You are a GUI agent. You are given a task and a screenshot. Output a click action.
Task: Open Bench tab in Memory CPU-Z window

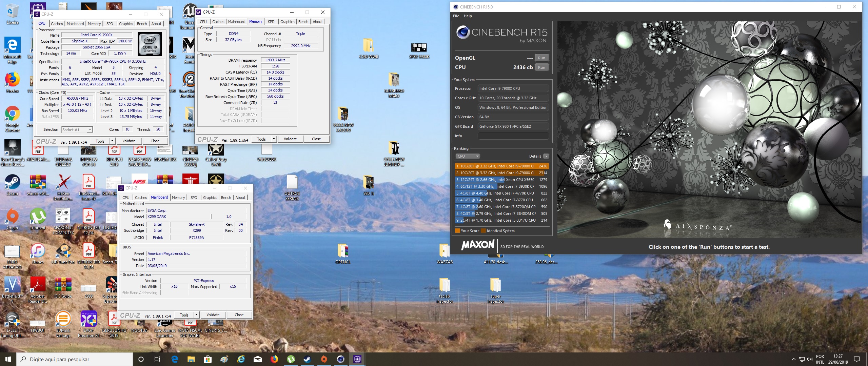coord(303,22)
